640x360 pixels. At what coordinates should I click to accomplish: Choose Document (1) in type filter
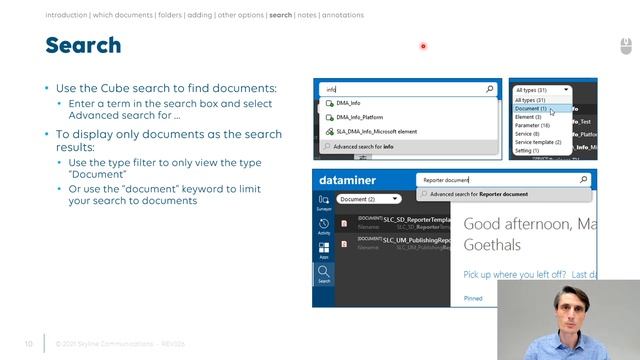pos(542,109)
